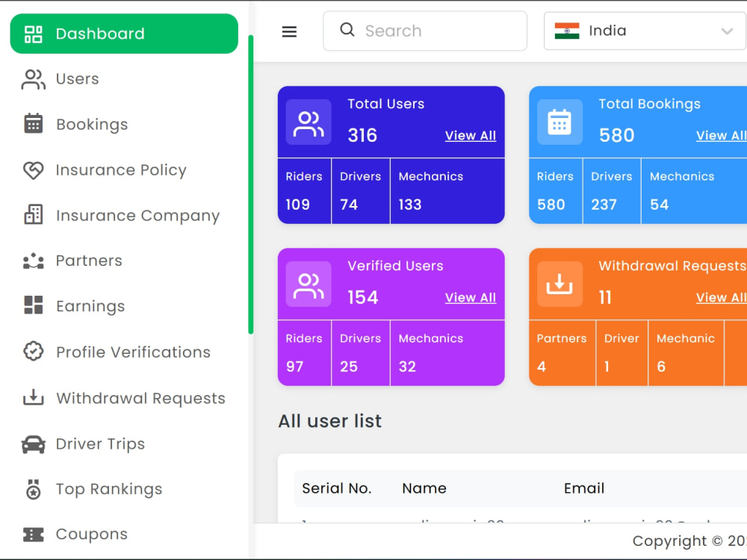Click Drivers value 25 in Verified Users

click(x=349, y=367)
